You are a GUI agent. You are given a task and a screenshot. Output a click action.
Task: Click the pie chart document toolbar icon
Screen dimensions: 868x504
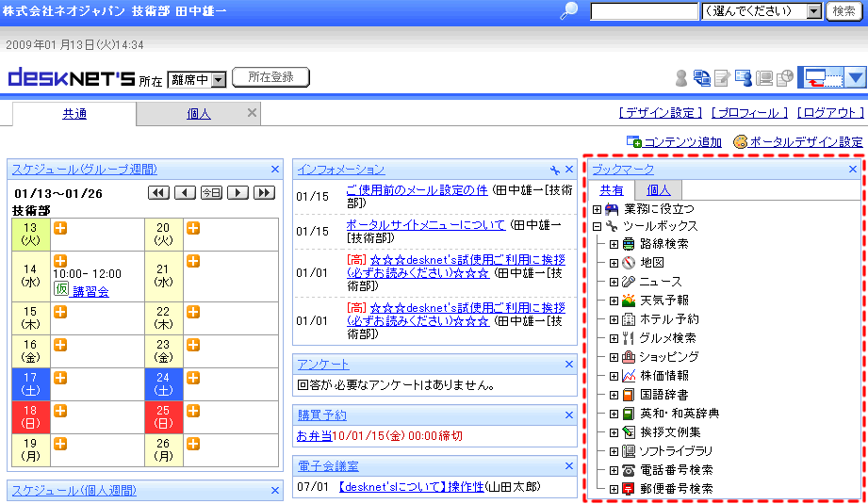click(784, 78)
